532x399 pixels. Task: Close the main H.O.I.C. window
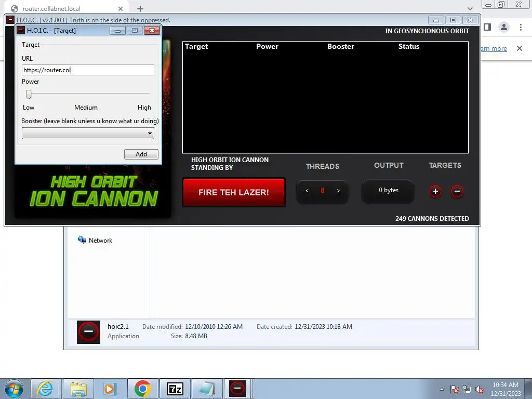point(470,20)
